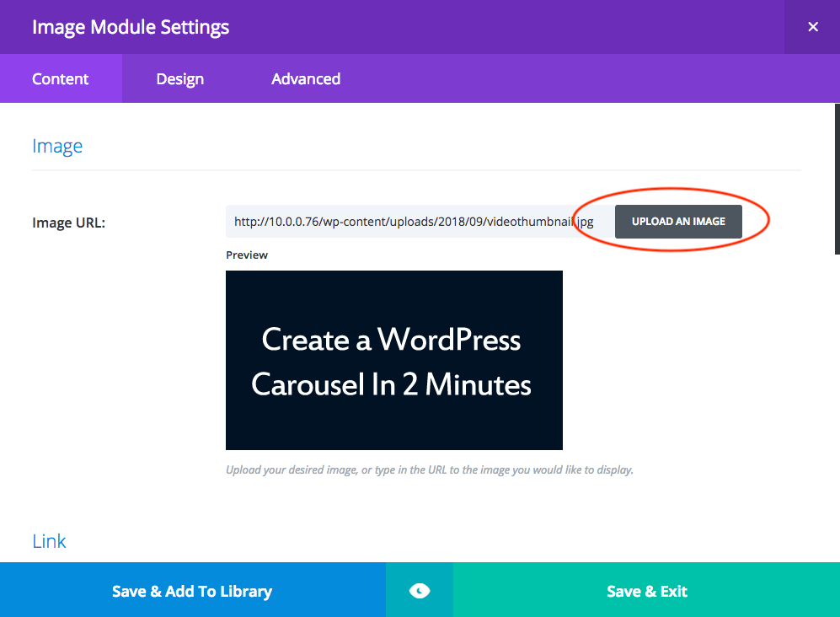Select the Content tab

pyautogui.click(x=60, y=78)
